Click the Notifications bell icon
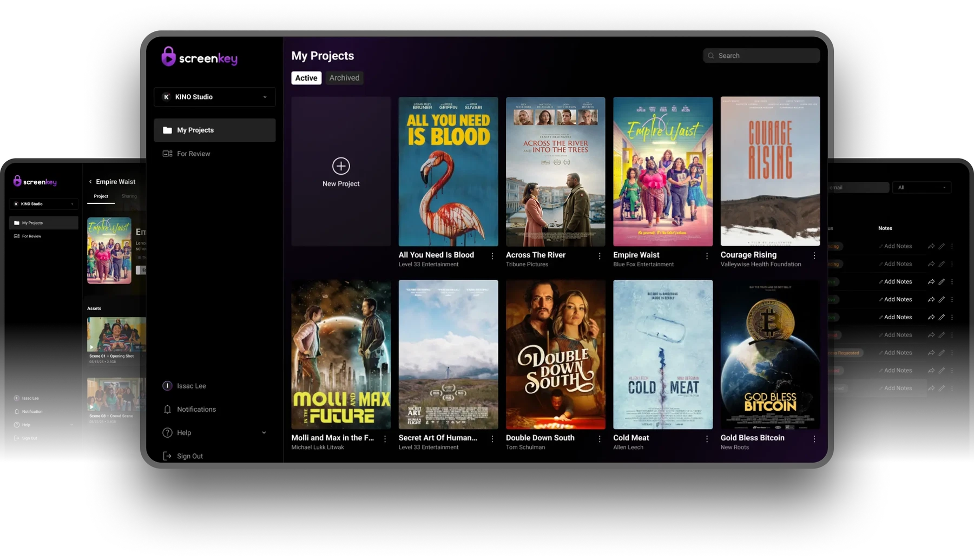 pos(167,410)
